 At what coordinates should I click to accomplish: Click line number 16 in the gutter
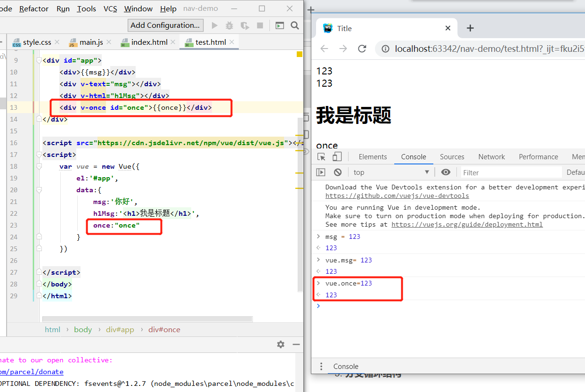click(x=13, y=143)
